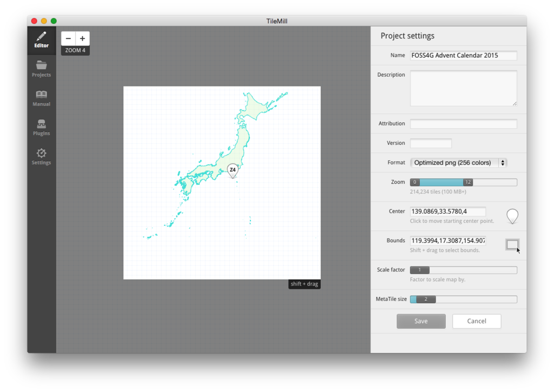Open the Editor section in sidebar
554x392 pixels.
coord(41,40)
